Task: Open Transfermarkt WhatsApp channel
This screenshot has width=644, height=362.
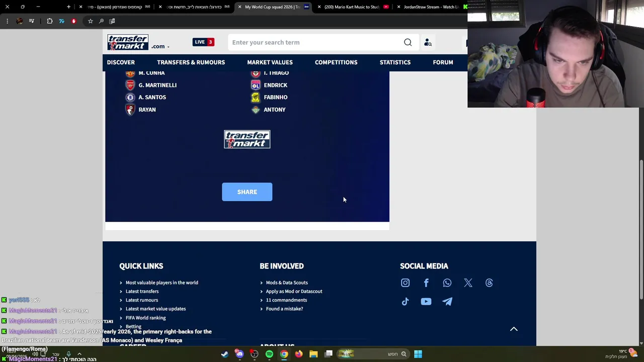Action: pos(447,283)
